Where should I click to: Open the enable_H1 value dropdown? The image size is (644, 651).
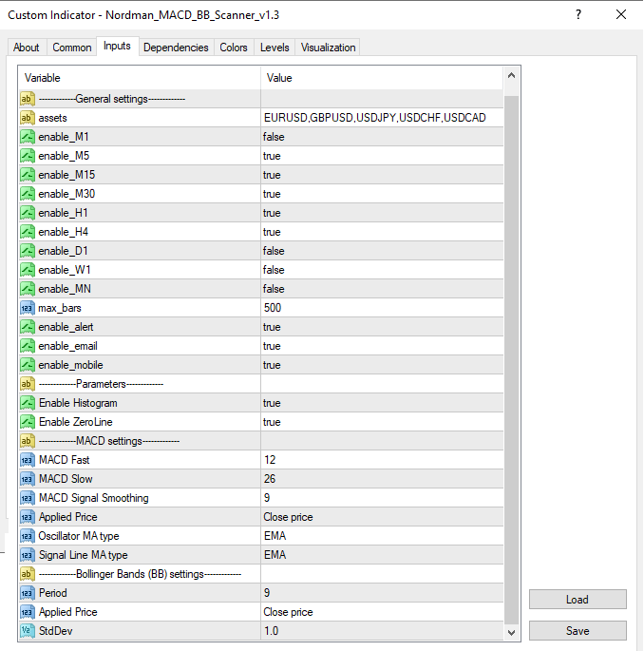pyautogui.click(x=382, y=213)
